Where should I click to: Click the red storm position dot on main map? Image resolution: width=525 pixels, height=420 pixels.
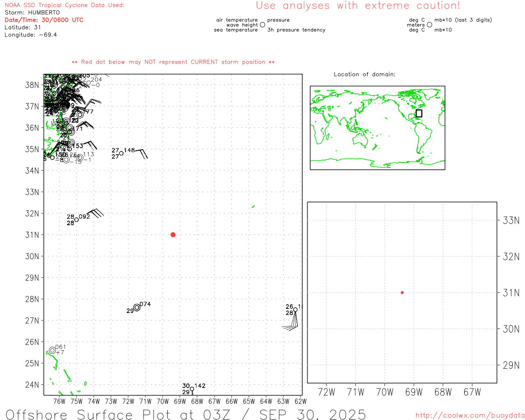click(173, 235)
